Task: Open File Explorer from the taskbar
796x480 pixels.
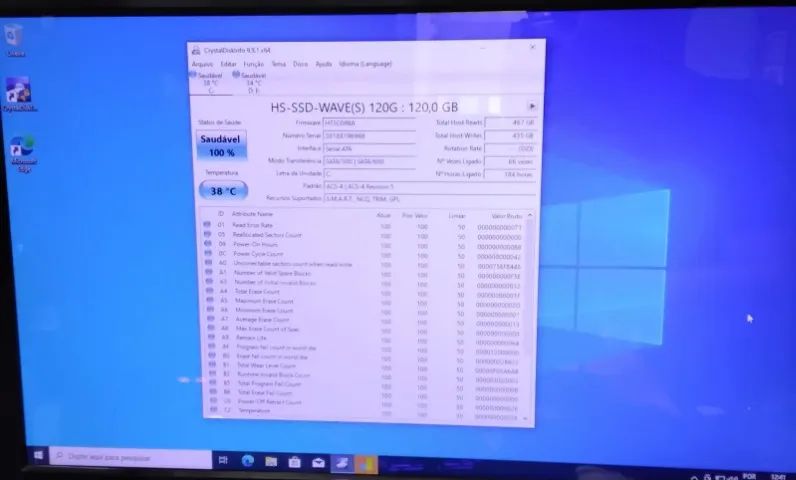Action: click(271, 461)
